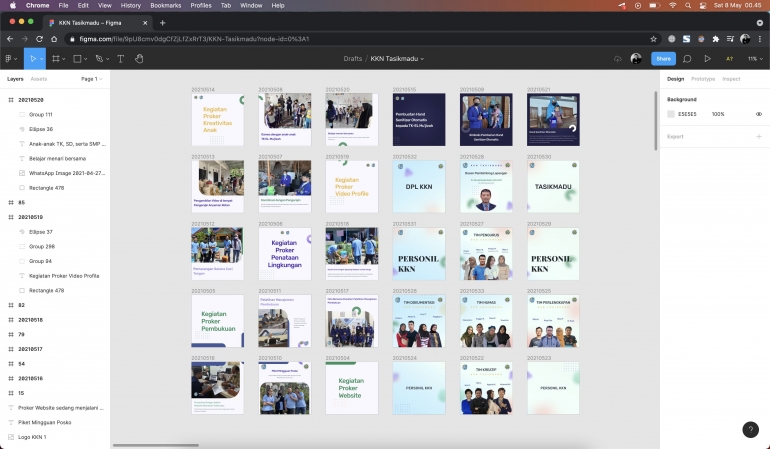Viewport: 770px width, 449px height.
Task: Go back in Chrome
Action: 10,39
